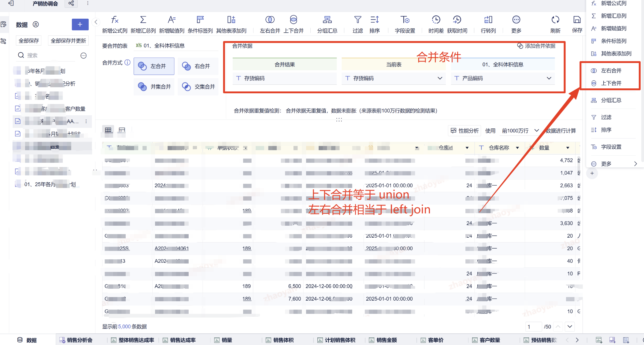Click the 合并结果 存货编码 field
644x345 pixels.
pos(285,78)
